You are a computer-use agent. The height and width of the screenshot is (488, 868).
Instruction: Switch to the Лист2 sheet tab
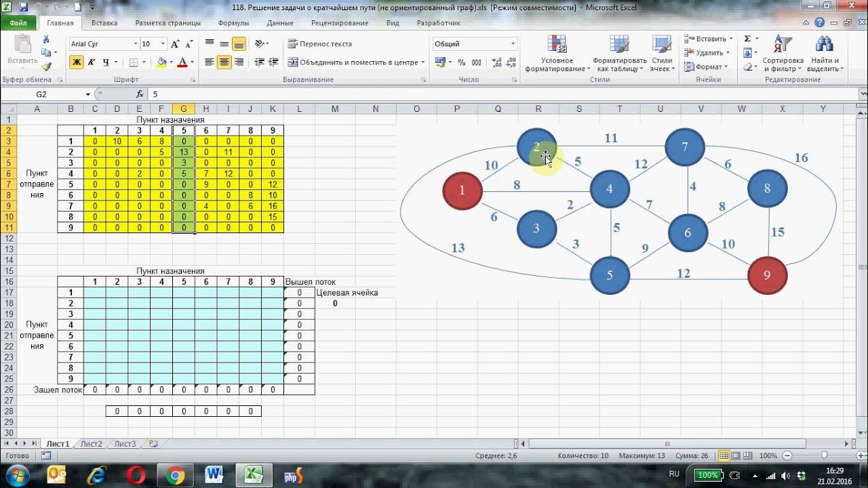91,444
